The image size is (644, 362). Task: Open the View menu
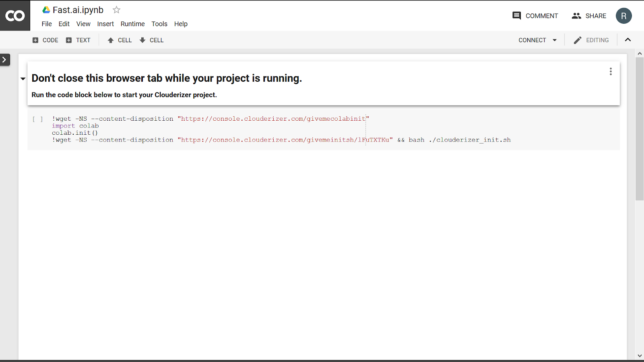(83, 24)
